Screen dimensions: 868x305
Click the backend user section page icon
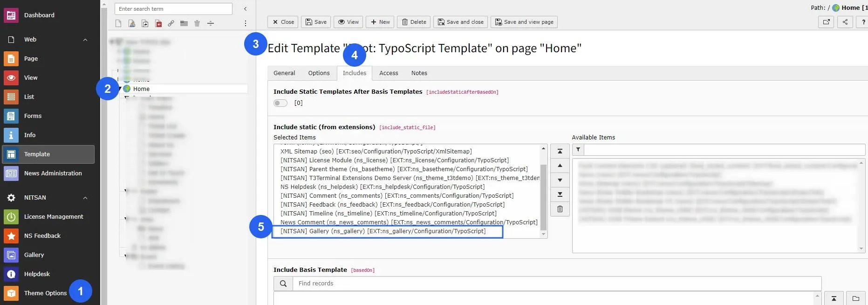pyautogui.click(x=132, y=23)
